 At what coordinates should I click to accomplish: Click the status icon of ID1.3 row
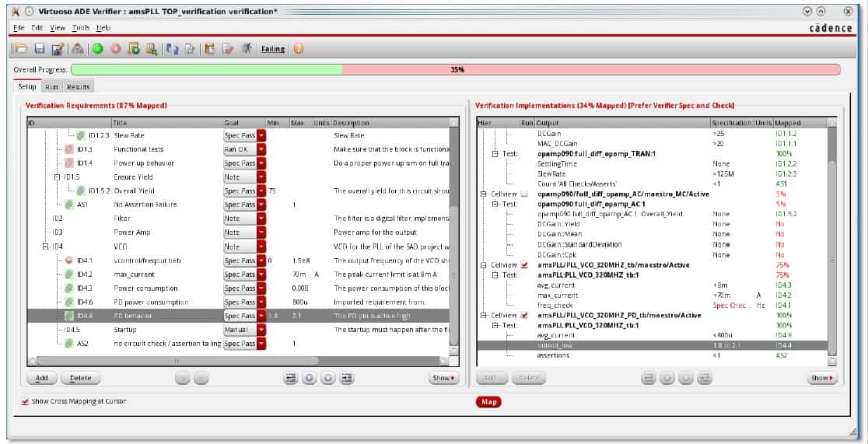(68, 149)
